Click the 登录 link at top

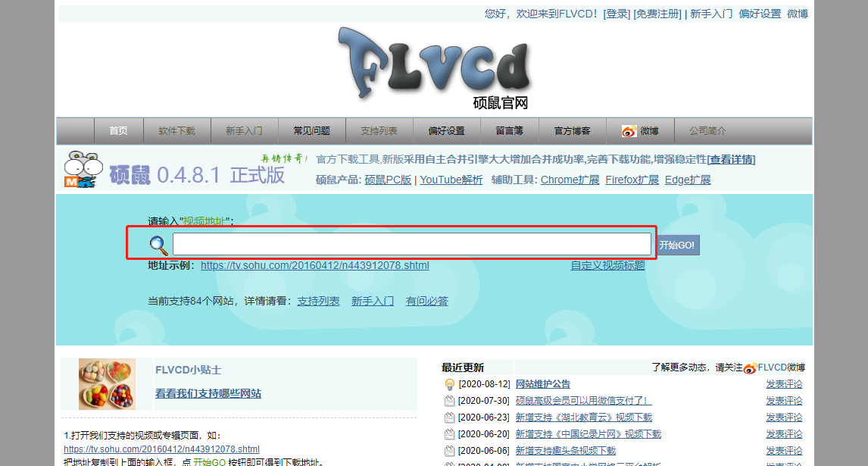tap(617, 14)
